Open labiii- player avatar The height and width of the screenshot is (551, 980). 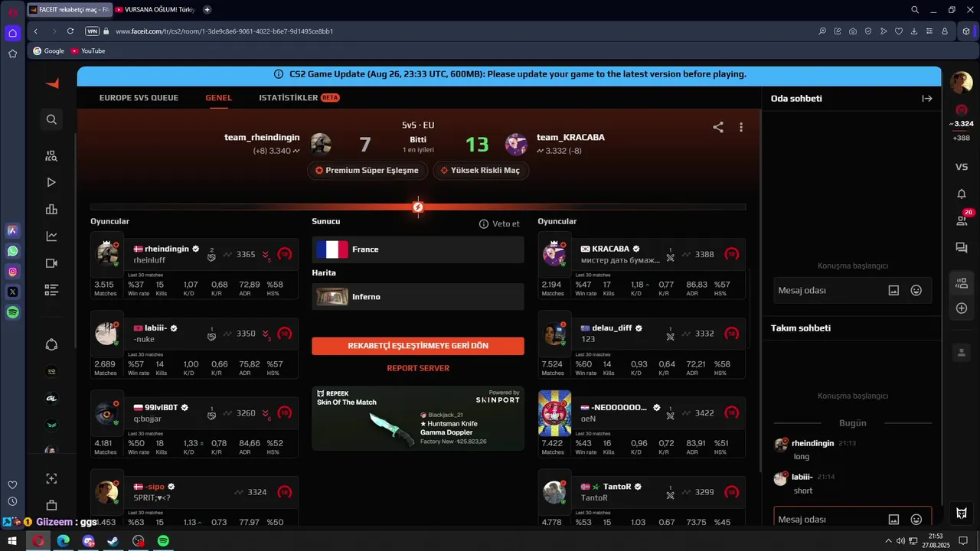click(x=106, y=334)
